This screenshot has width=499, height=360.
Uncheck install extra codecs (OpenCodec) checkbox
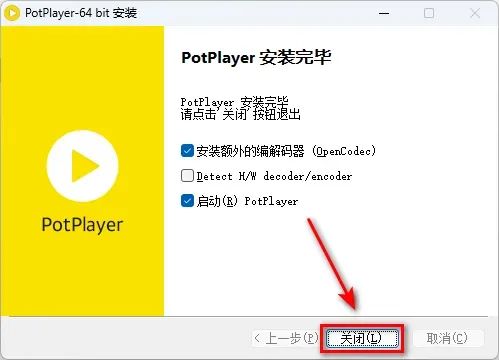click(x=187, y=151)
